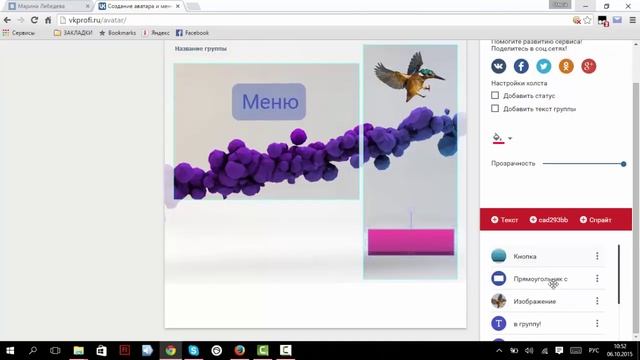Show hidden system tray icons
Image resolution: width=640 pixels, height=360 pixels.
(499, 351)
